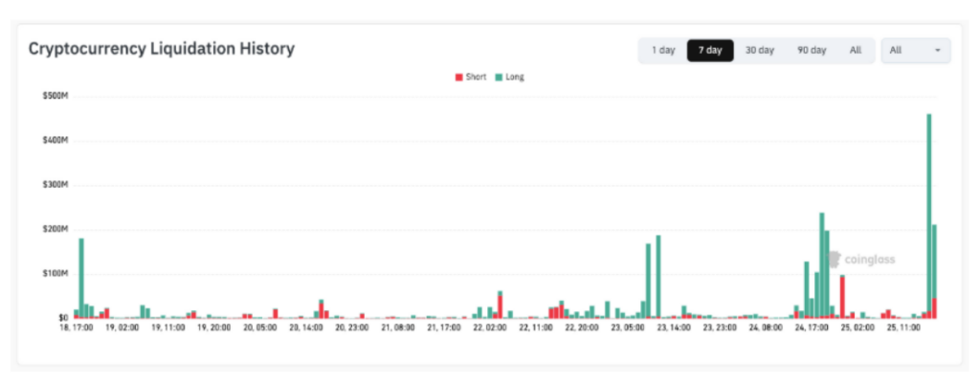The height and width of the screenshot is (385, 980).
Task: Click the 19, 11:00 x-axis label
Action: tap(168, 327)
